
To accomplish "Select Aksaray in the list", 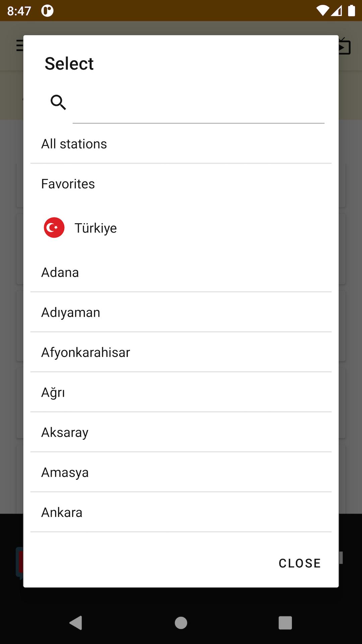I will coord(181,432).
